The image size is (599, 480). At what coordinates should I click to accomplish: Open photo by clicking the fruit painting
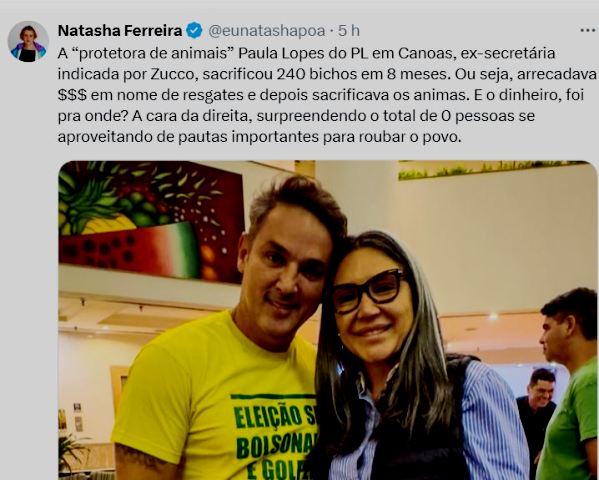pos(151,222)
